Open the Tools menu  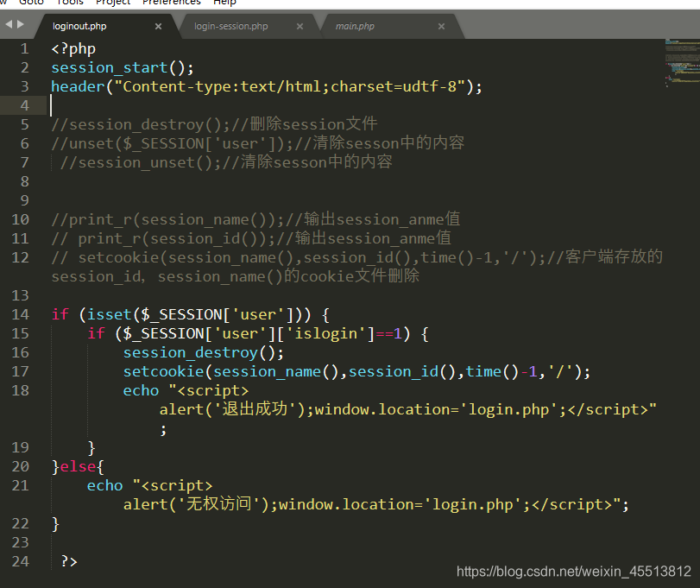point(70,3)
